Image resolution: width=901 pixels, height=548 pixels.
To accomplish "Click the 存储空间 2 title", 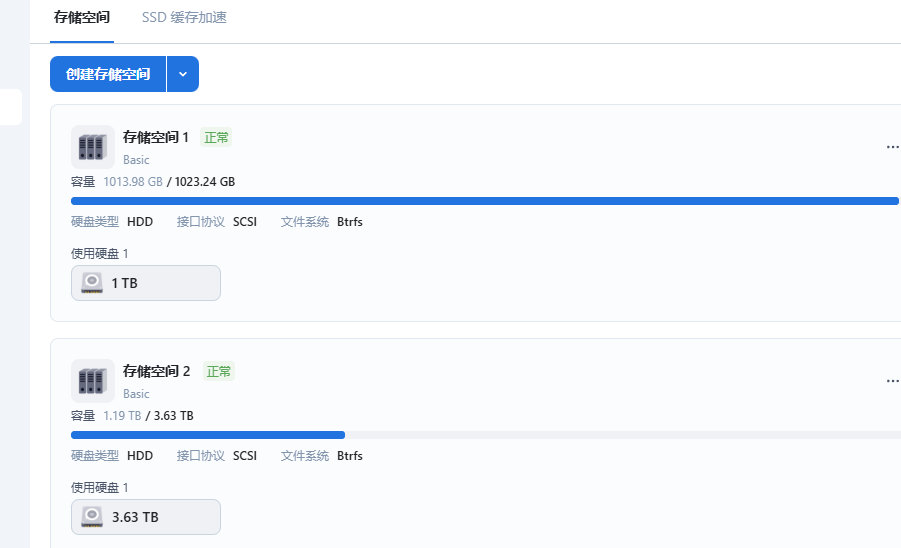I will [157, 371].
